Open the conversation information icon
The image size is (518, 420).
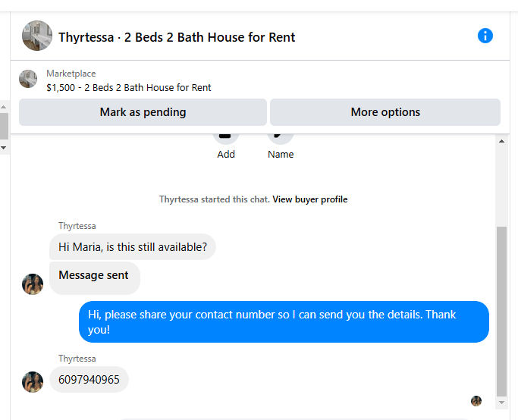click(x=485, y=36)
